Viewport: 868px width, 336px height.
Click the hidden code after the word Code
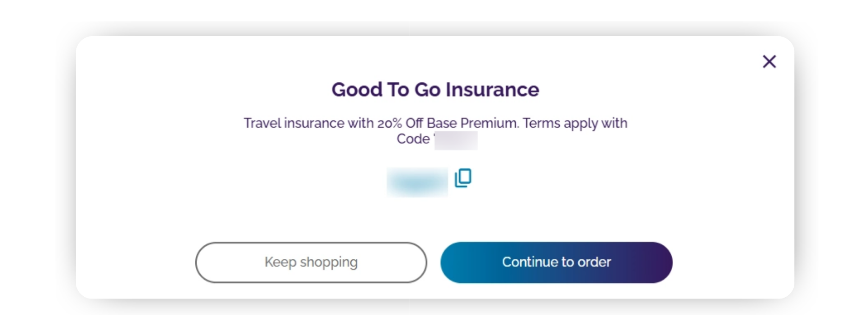click(456, 140)
